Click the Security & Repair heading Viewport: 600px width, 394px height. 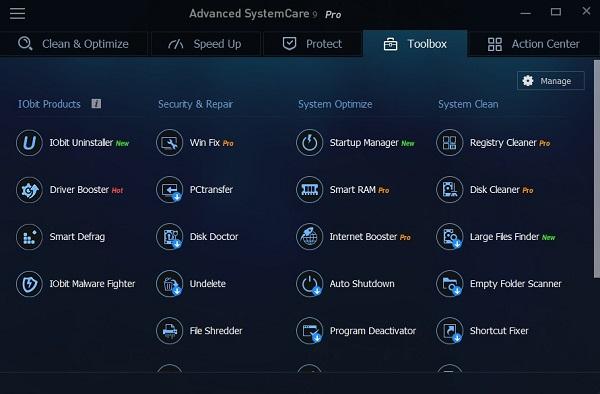click(x=195, y=104)
